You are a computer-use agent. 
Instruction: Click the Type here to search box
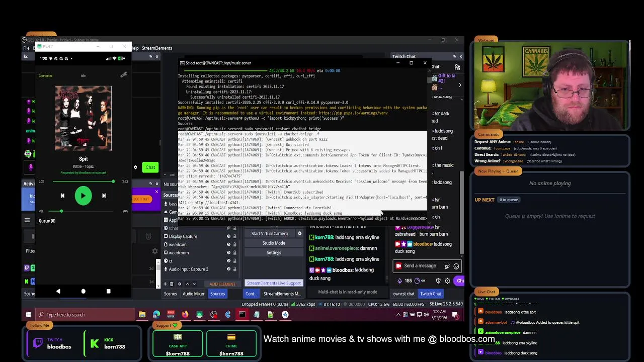tap(85, 315)
